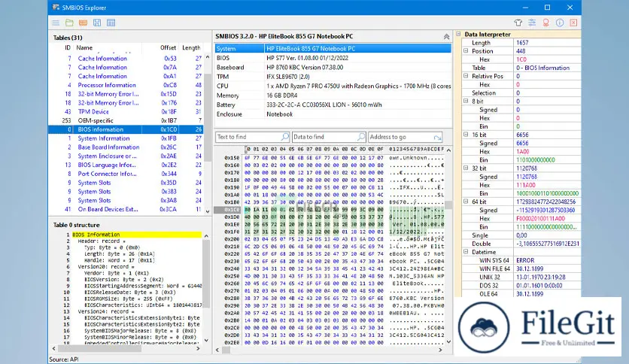Viewport: 629px width, 364px height.
Task: Collapse the 64 bit group
Action: click(x=466, y=202)
